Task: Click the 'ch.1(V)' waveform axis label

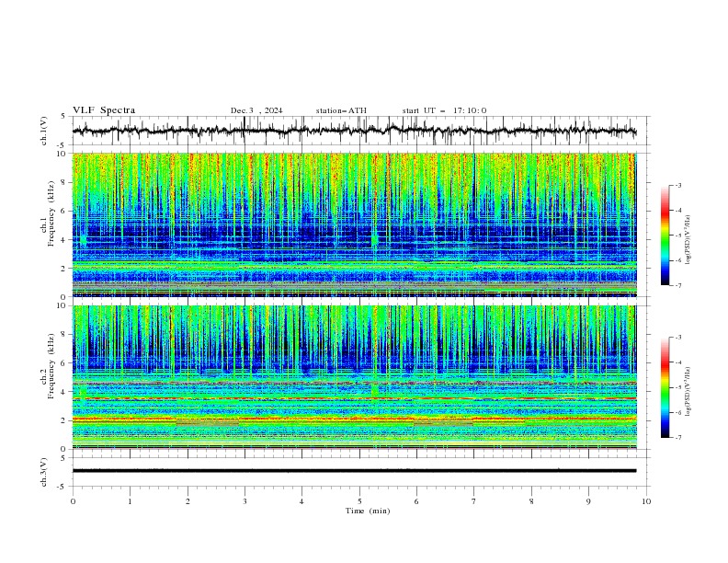Action: click(44, 131)
